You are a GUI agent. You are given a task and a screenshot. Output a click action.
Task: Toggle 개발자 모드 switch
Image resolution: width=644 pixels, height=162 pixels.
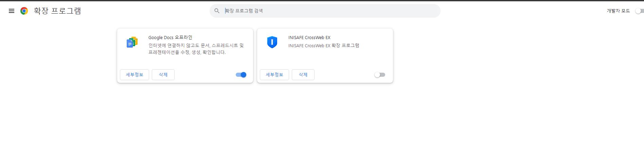click(x=639, y=11)
